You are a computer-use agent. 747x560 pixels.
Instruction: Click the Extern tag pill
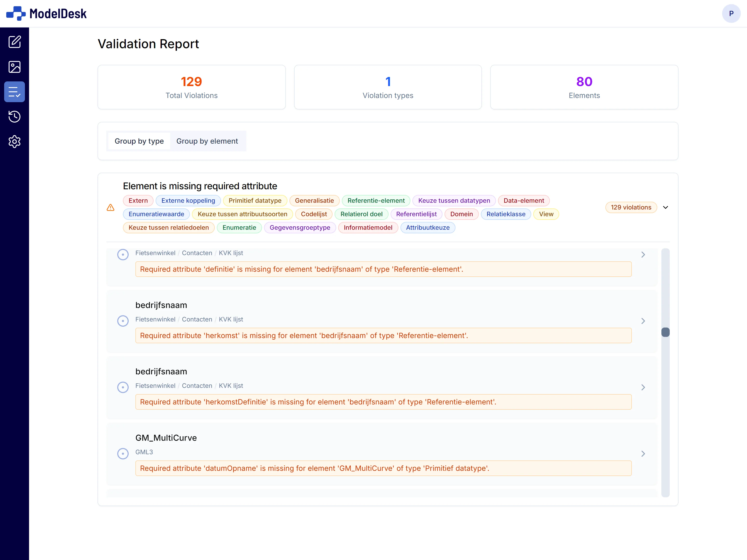pos(138,200)
